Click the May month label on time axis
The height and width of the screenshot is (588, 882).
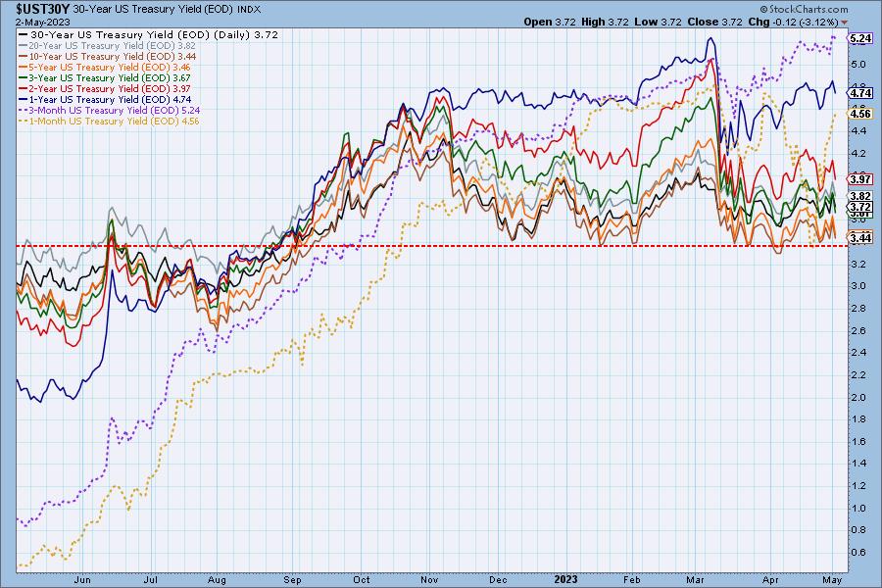tap(832, 579)
